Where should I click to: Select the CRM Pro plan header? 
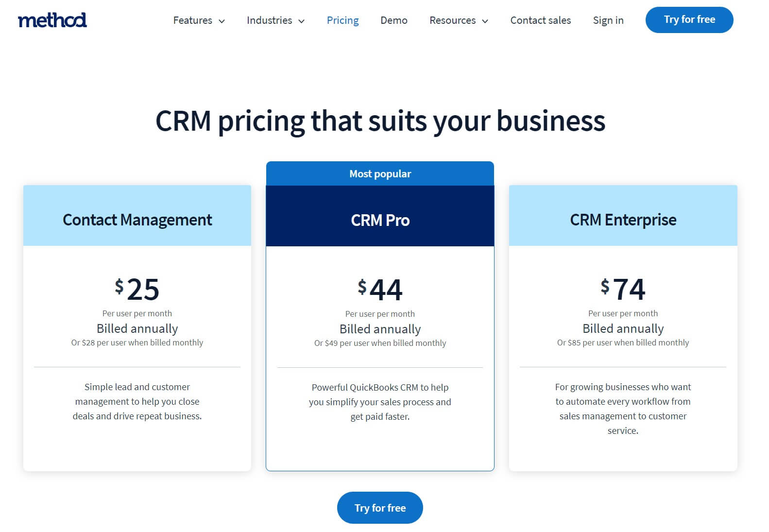click(380, 216)
